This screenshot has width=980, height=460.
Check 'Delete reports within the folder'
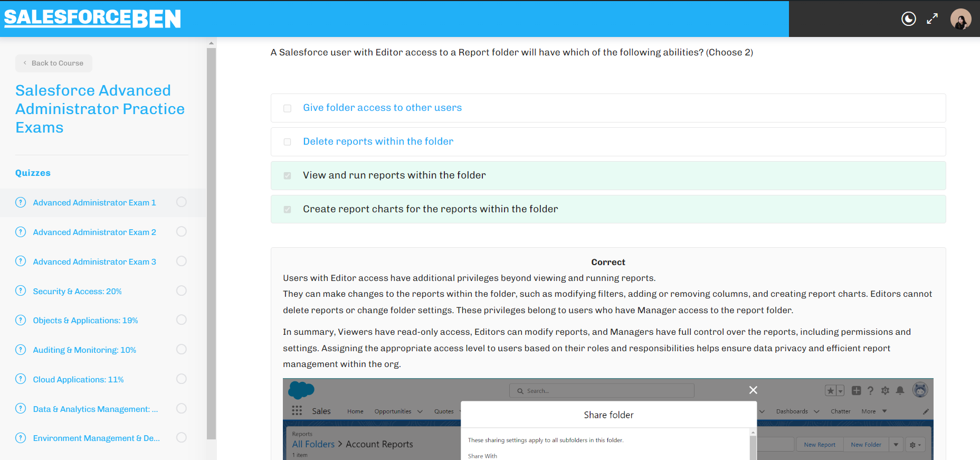coord(287,142)
